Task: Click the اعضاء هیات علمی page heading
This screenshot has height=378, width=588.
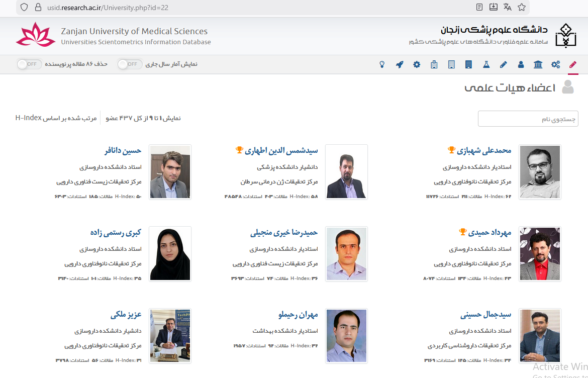Action: pos(510,88)
